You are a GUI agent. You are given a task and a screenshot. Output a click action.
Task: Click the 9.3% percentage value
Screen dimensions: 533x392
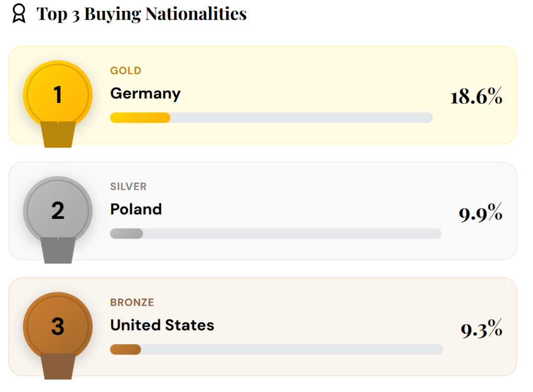481,330
